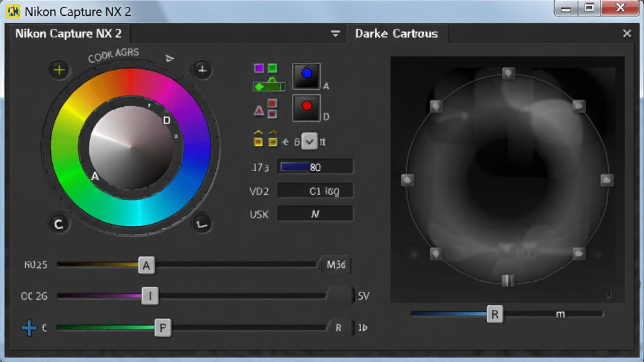Click the red square icon beside triangle
The width and height of the screenshot is (644, 362).
pos(272,103)
